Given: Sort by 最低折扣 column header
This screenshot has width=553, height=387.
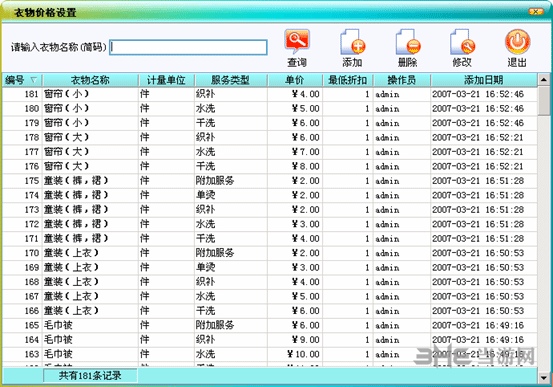Looking at the screenshot, I should [348, 80].
